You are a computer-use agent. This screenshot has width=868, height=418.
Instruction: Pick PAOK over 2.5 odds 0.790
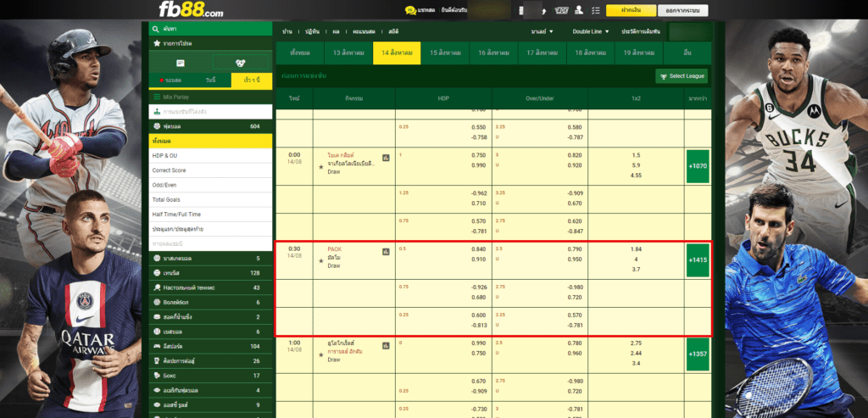(x=575, y=249)
